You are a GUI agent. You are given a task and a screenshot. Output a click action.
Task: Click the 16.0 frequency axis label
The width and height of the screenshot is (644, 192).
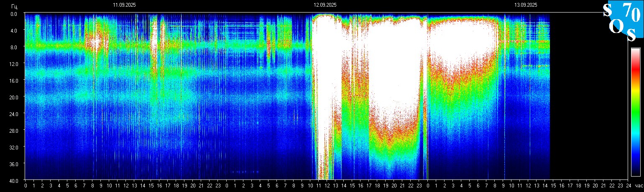pyautogui.click(x=13, y=80)
